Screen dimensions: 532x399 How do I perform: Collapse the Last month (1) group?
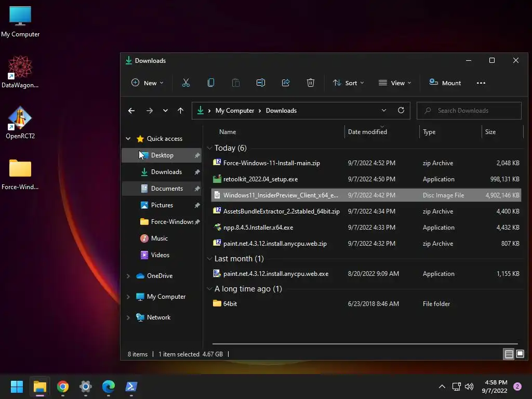click(209, 259)
